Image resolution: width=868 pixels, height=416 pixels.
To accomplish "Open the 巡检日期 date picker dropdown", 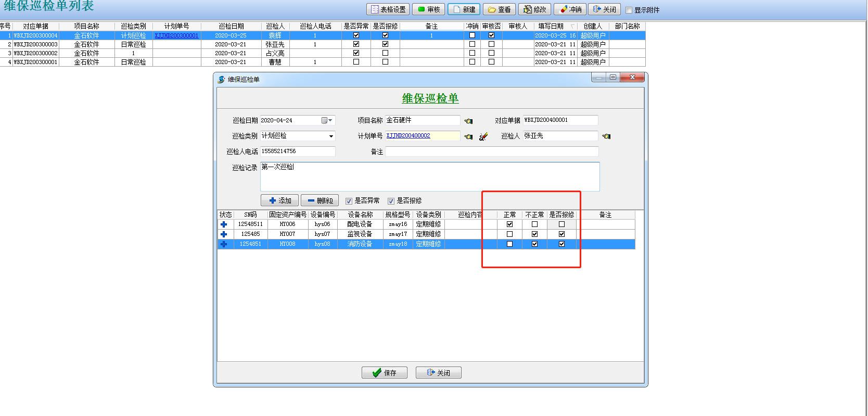I will click(x=327, y=120).
